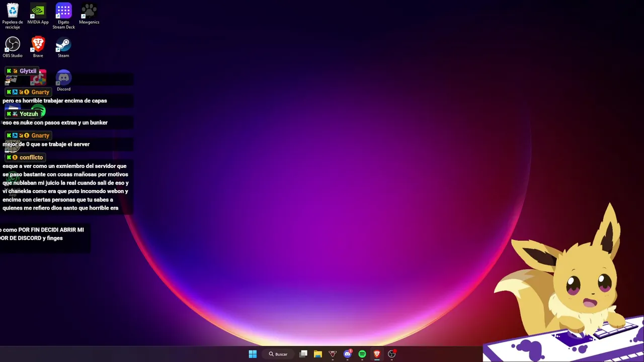This screenshot has height=362, width=644.
Task: Click message "POR FIN DECIDI ABRIR MI"
Action: 51,230
